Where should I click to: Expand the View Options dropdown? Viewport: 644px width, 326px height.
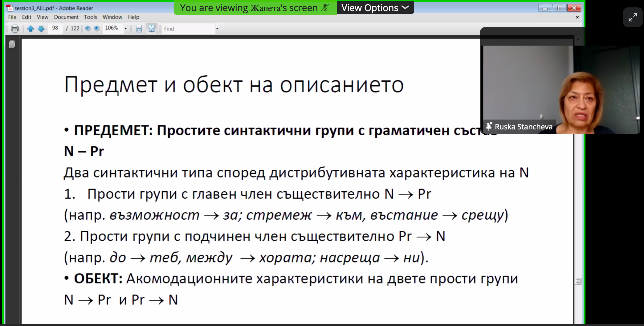point(375,8)
